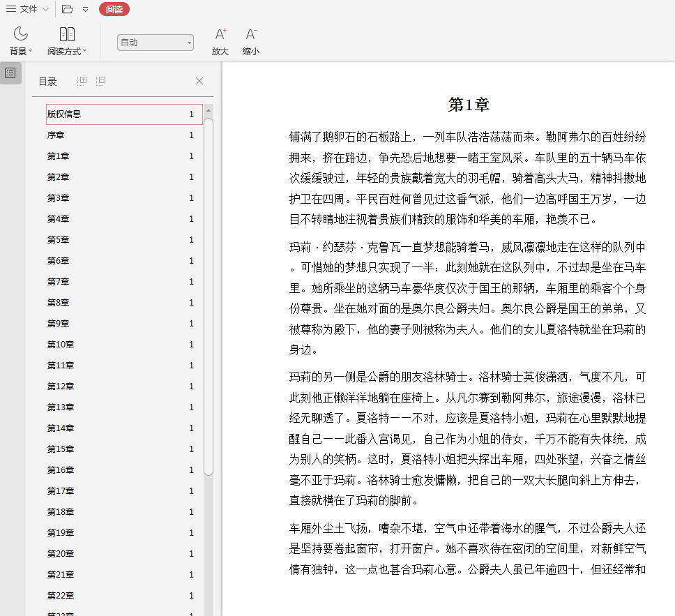Go to 第21章 in the contents

pos(124,575)
